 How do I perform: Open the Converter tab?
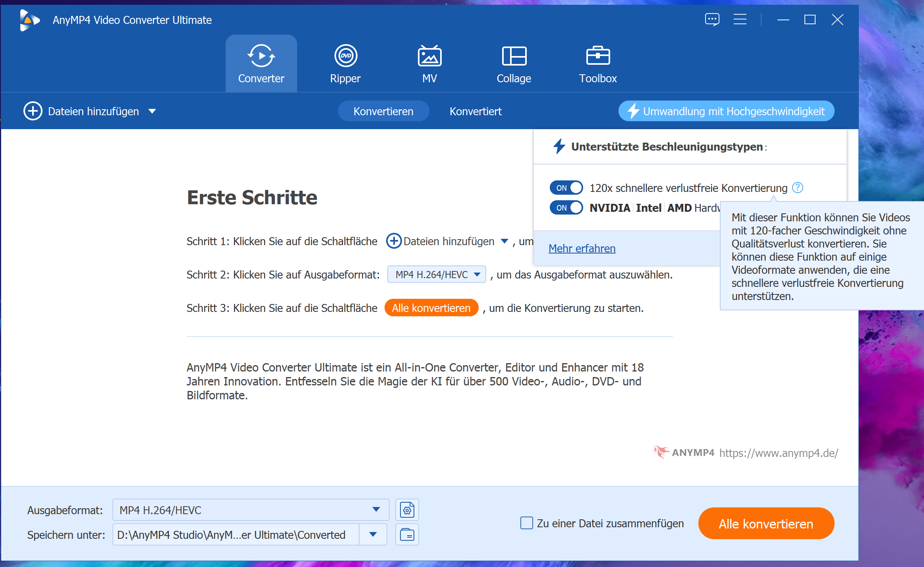tap(261, 64)
